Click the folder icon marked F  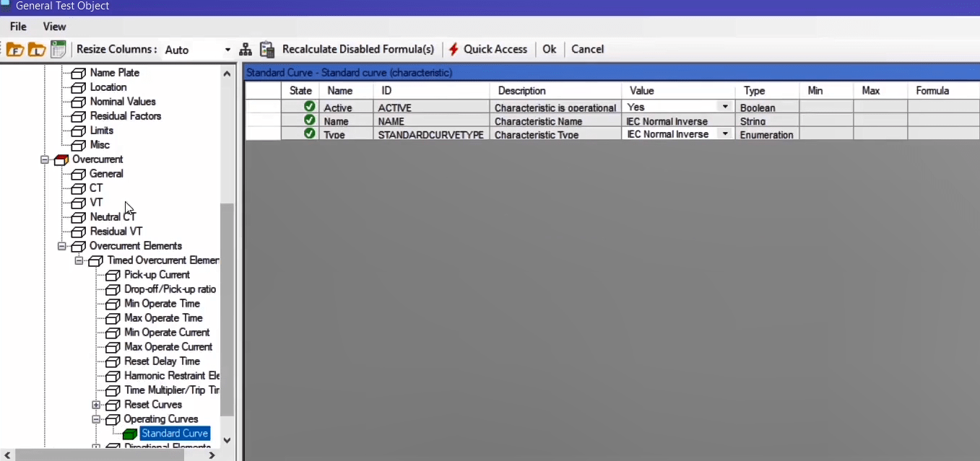pos(14,50)
